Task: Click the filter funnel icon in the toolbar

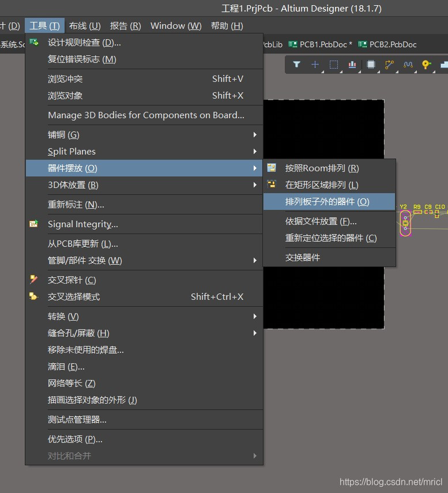Action: coord(296,65)
